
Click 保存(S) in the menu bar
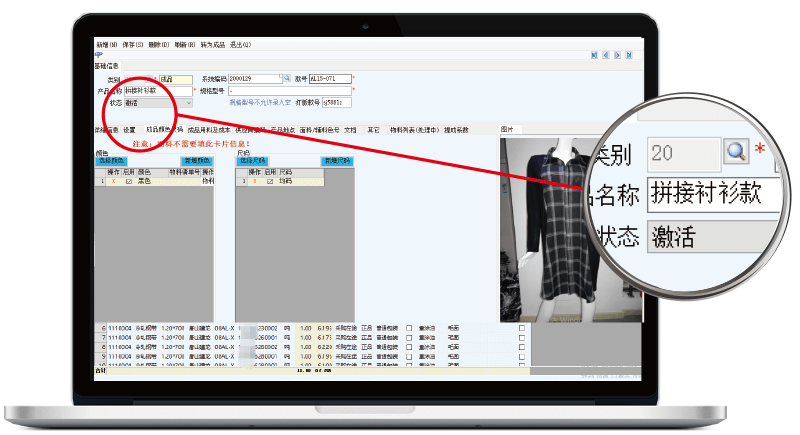coord(133,45)
